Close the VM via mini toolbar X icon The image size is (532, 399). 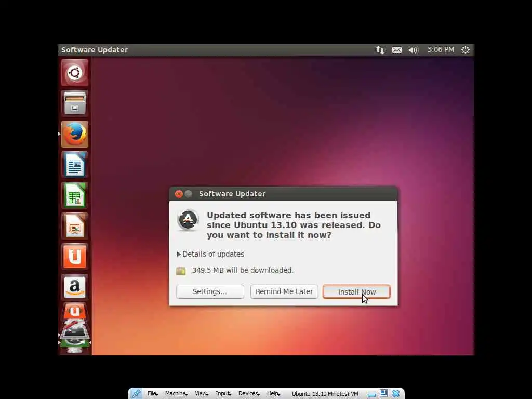point(395,394)
